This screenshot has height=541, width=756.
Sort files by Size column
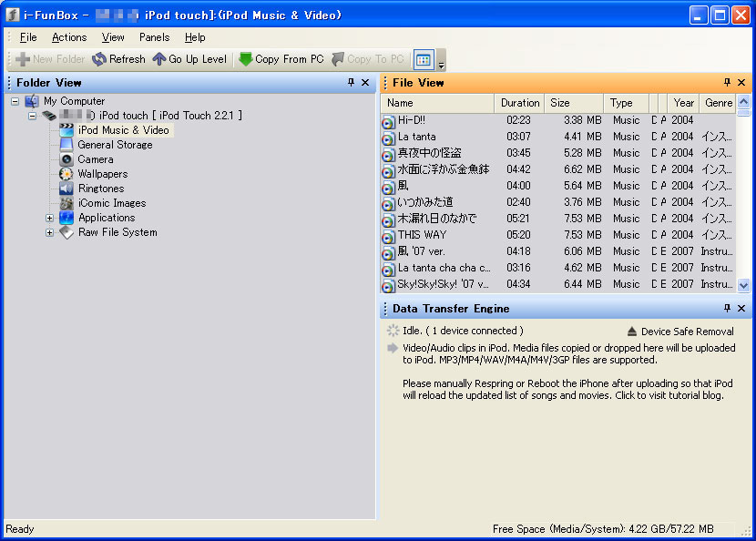[574, 103]
